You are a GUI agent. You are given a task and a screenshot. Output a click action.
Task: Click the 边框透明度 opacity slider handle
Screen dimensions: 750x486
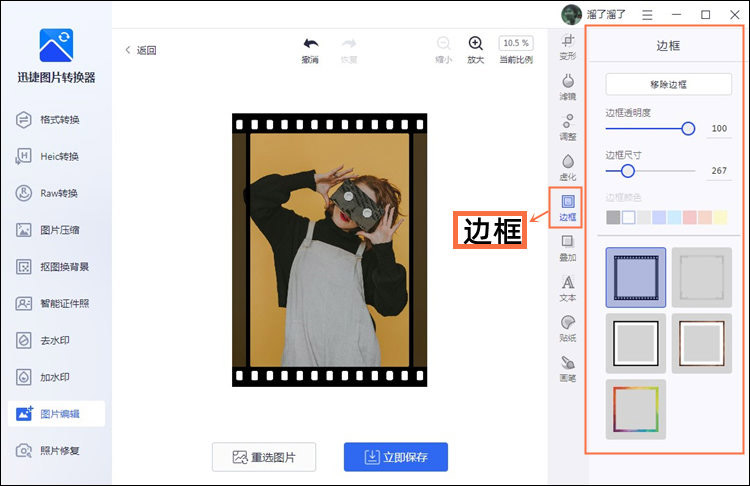[x=688, y=128]
